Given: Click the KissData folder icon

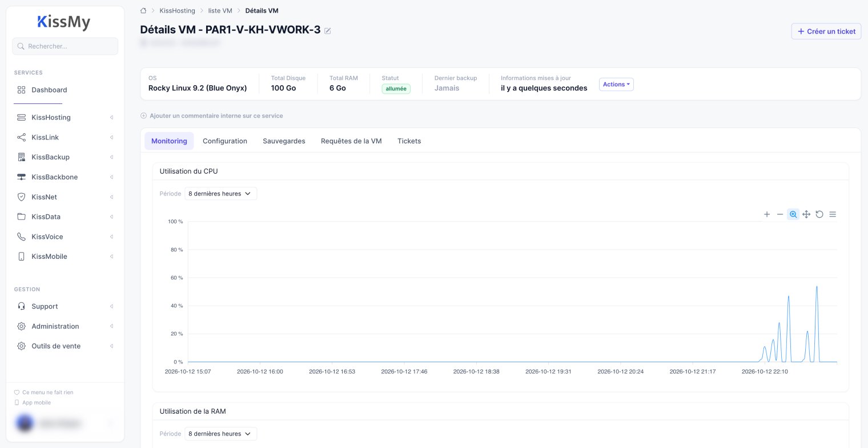Looking at the screenshot, I should [22, 217].
